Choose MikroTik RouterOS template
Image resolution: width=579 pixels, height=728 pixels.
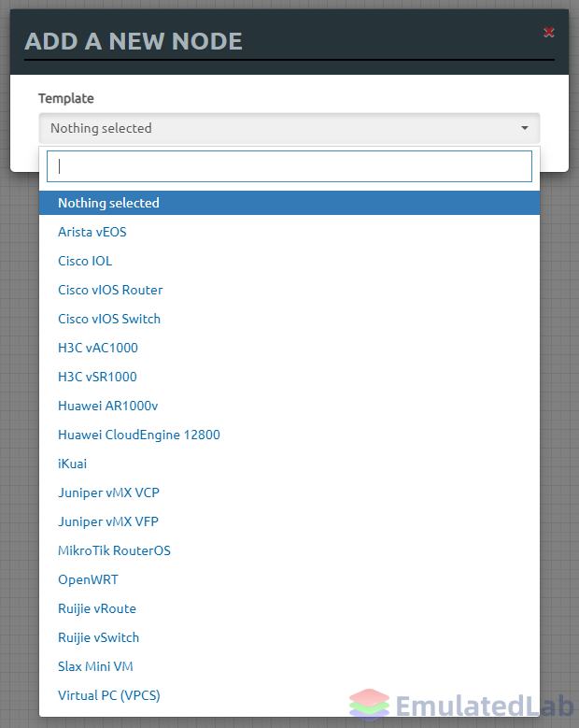click(289, 550)
